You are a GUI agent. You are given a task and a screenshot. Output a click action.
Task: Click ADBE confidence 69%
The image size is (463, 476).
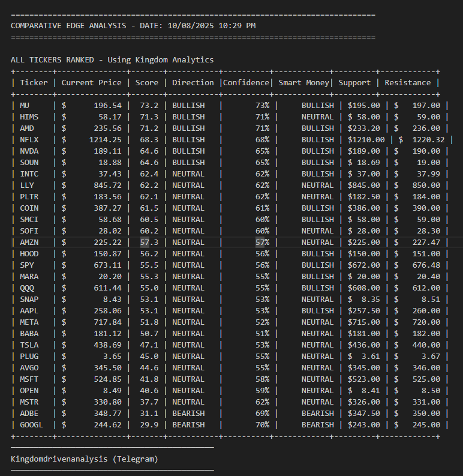click(x=263, y=414)
